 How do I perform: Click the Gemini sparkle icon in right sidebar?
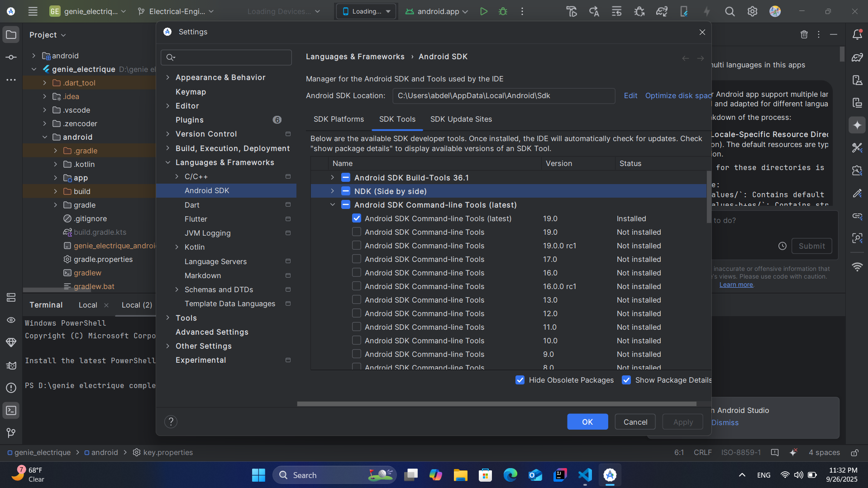857,125
